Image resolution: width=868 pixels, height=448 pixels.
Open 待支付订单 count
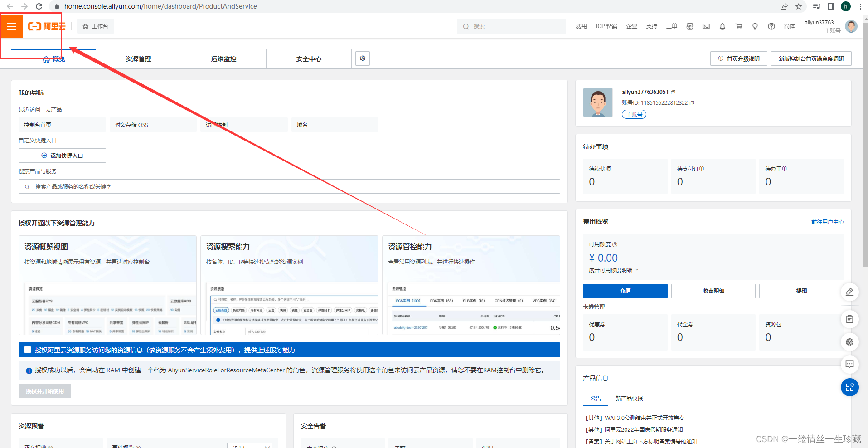pos(680,182)
